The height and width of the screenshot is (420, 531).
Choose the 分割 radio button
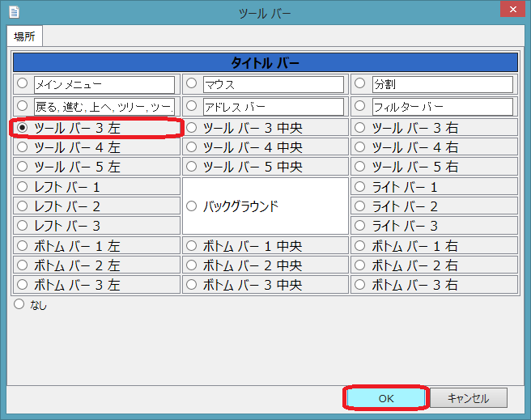361,83
